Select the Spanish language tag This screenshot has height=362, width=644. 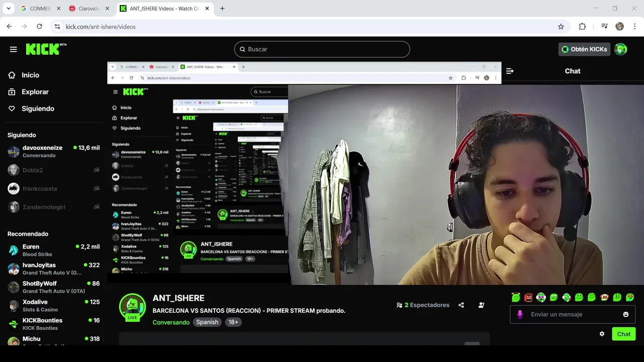pyautogui.click(x=207, y=322)
